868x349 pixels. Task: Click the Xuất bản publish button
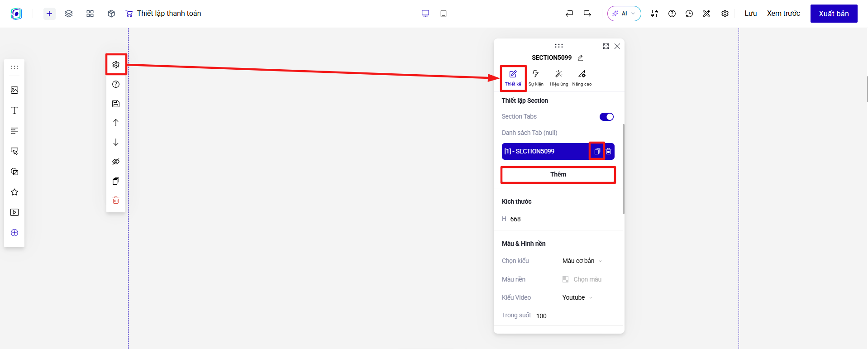click(x=834, y=14)
